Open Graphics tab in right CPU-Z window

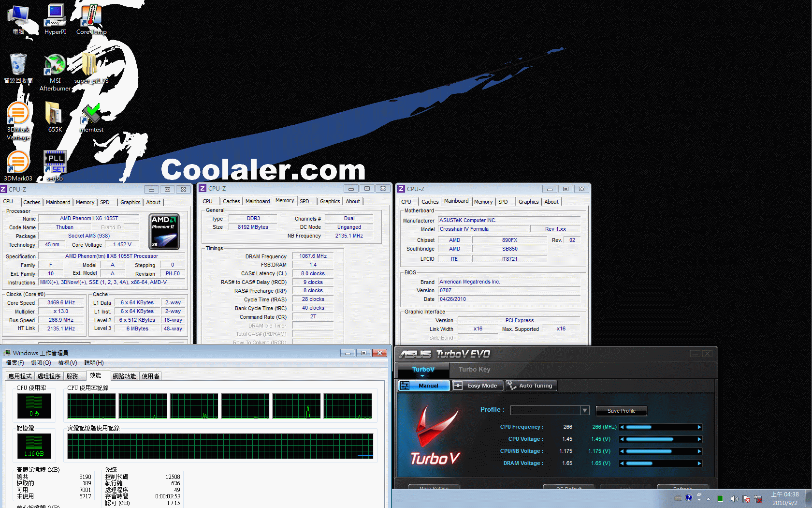click(529, 202)
